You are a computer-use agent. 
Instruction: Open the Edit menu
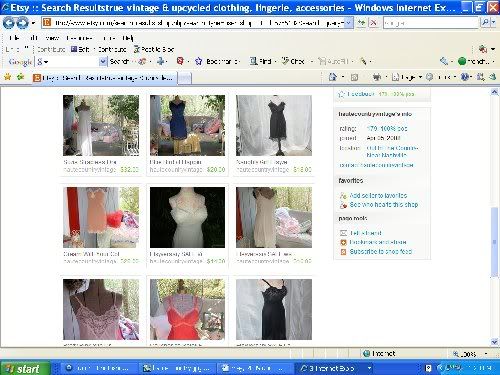coord(33,38)
